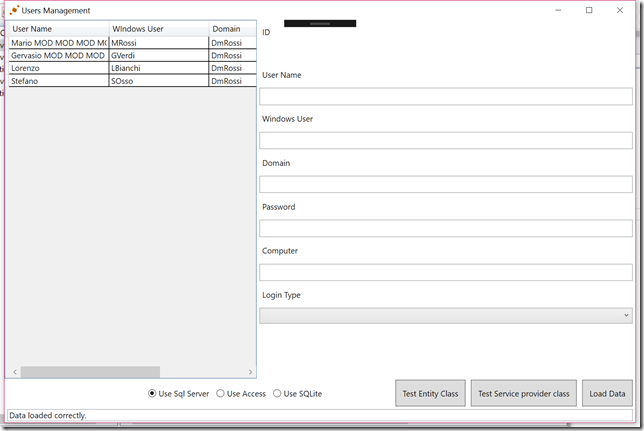Select the Lorenzo user row
This screenshot has width=644, height=431.
[58, 68]
